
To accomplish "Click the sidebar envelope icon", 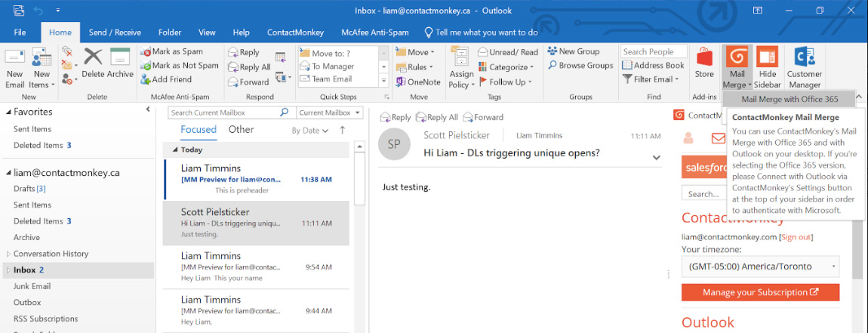I will click(x=718, y=138).
